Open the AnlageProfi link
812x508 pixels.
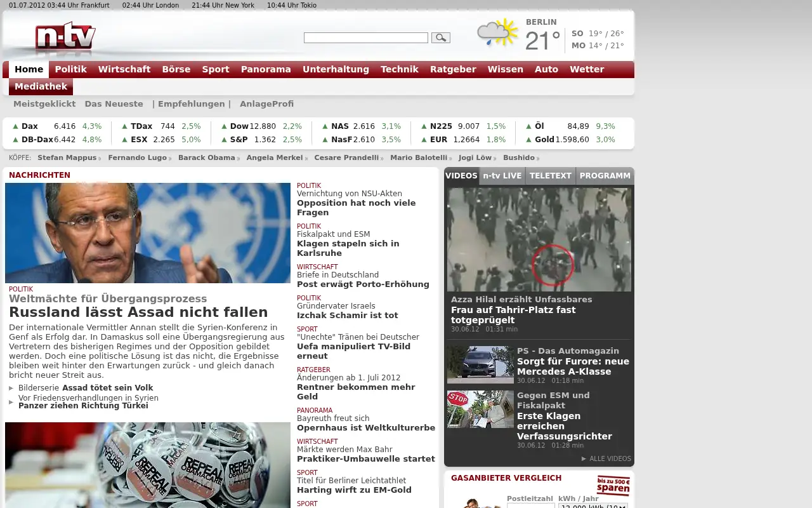[267, 104]
